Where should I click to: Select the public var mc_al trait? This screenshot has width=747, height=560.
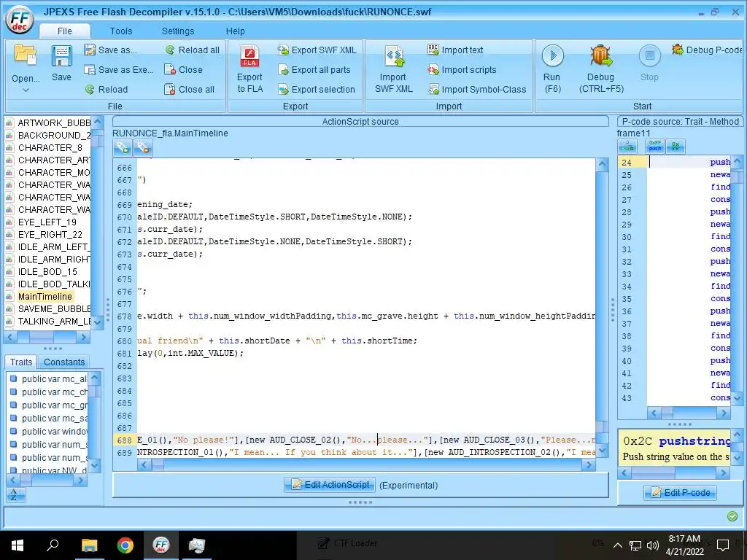point(54,379)
